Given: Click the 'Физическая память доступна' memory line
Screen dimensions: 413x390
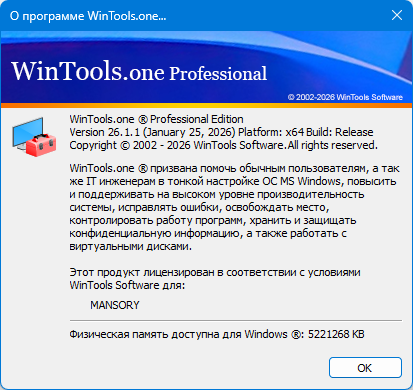Looking at the screenshot, I should tap(217, 334).
